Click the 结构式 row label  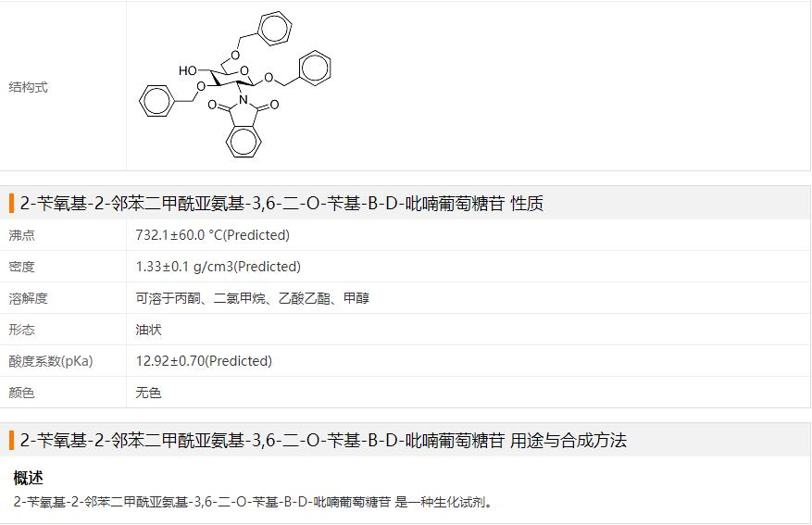[x=29, y=88]
